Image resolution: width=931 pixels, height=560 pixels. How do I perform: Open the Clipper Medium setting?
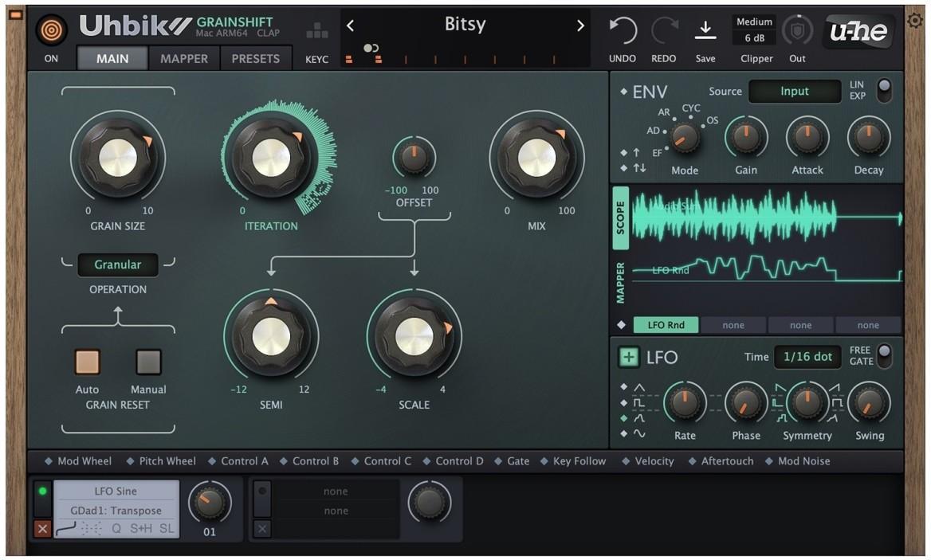pos(755,22)
